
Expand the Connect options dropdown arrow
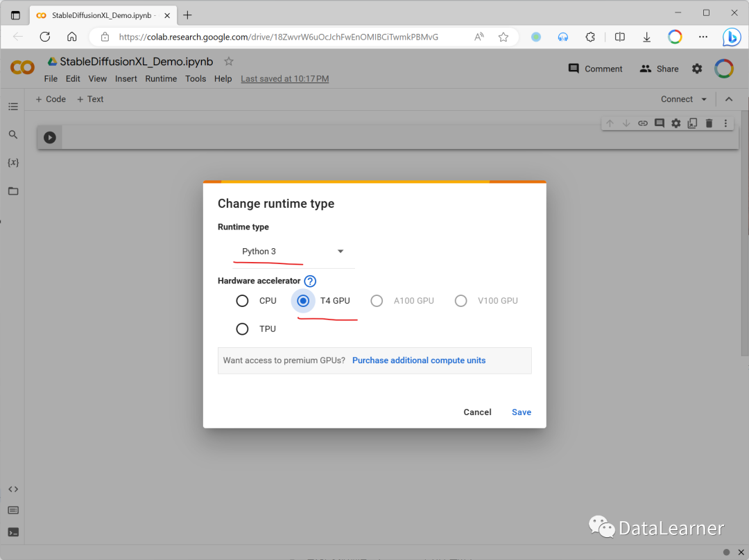click(705, 99)
